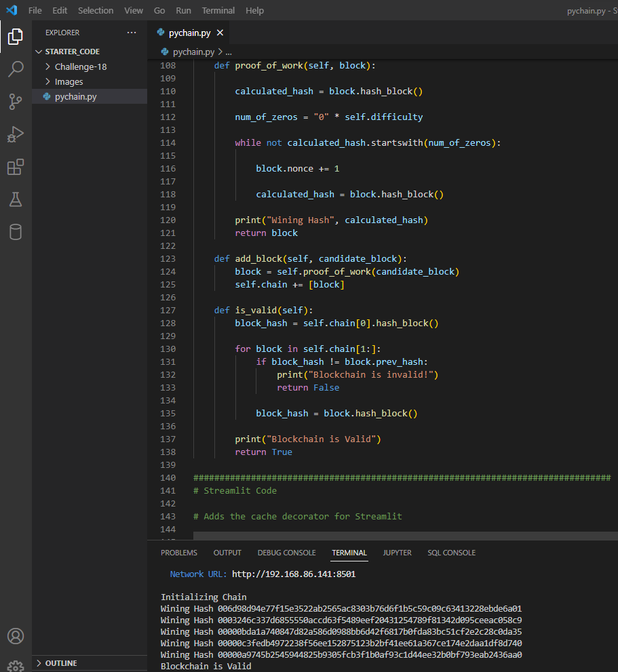Switch to the PROBLEMS panel tab
This screenshot has width=618, height=672.
(179, 553)
